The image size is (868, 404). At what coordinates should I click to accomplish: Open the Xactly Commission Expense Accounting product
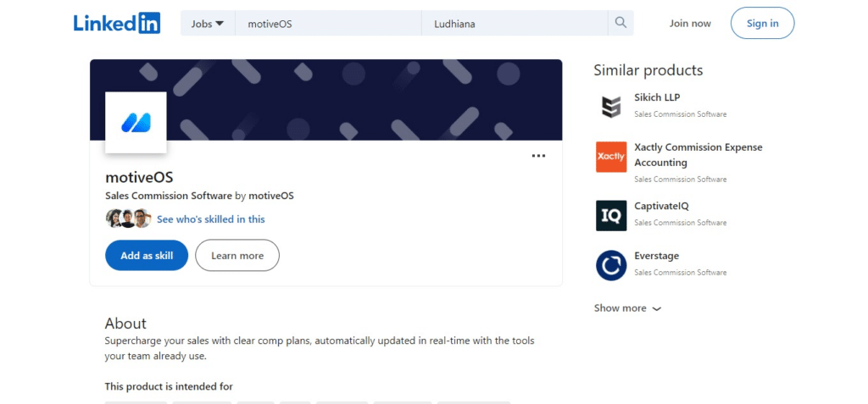tap(698, 155)
